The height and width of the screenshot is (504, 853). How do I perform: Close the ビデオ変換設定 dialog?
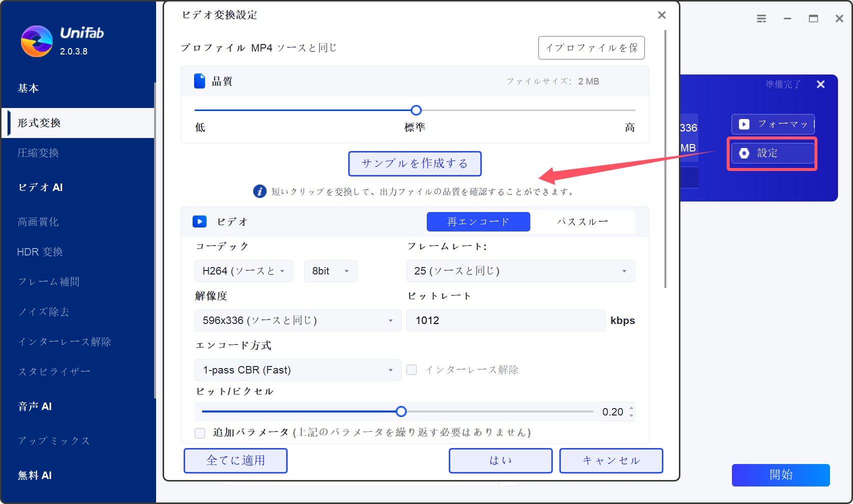662,15
